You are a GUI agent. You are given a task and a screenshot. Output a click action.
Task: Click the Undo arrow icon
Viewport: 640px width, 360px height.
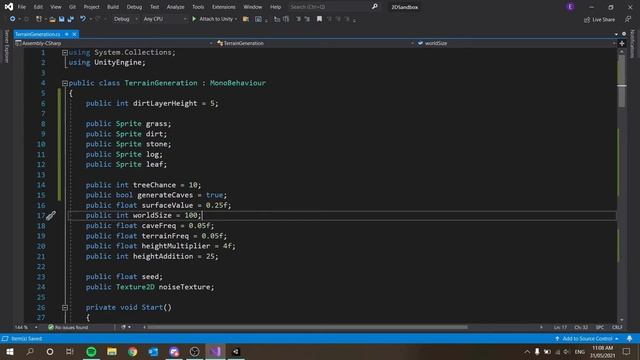(x=83, y=19)
